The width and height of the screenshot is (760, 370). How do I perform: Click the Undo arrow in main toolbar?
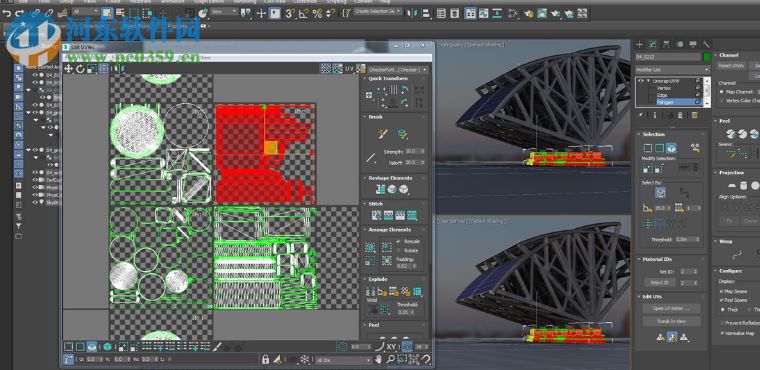coord(6,13)
